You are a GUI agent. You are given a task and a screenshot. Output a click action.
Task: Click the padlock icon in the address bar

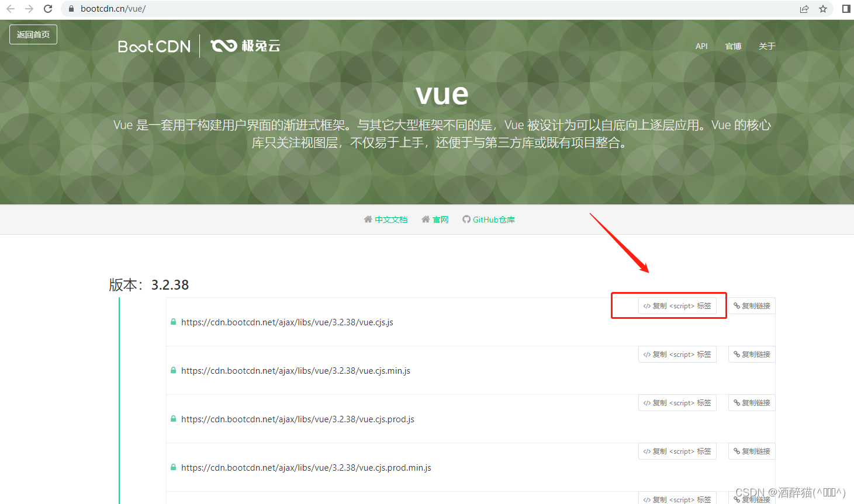coord(70,9)
